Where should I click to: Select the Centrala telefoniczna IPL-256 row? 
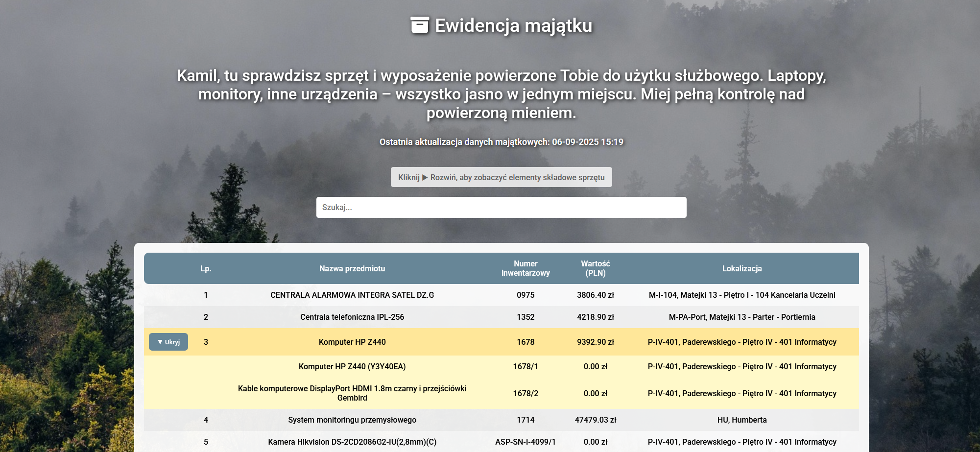tap(352, 317)
